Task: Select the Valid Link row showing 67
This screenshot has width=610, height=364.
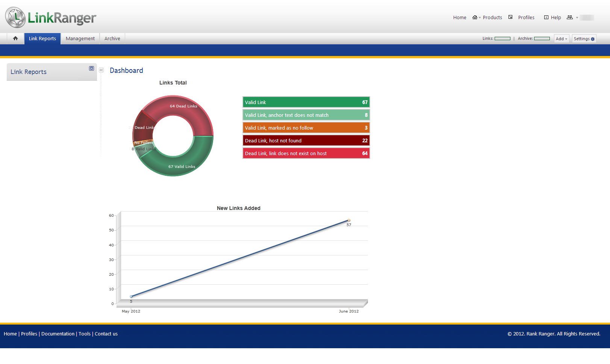Action: pos(306,102)
